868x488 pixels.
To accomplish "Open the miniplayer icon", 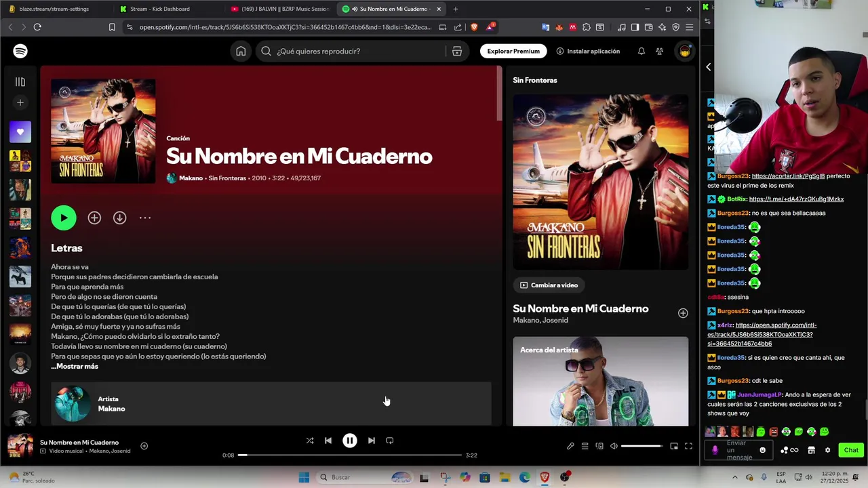I will point(674,446).
